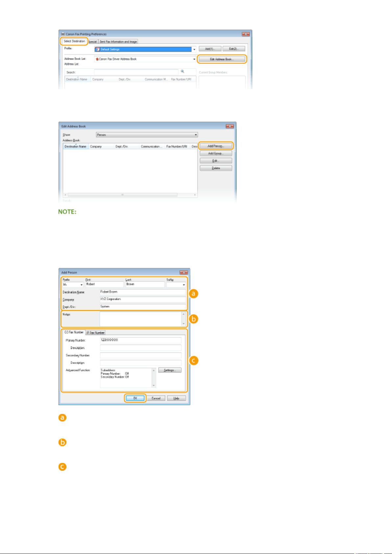Click the Address Book scrollbar left arrow
The image size is (392, 554).
point(65,195)
